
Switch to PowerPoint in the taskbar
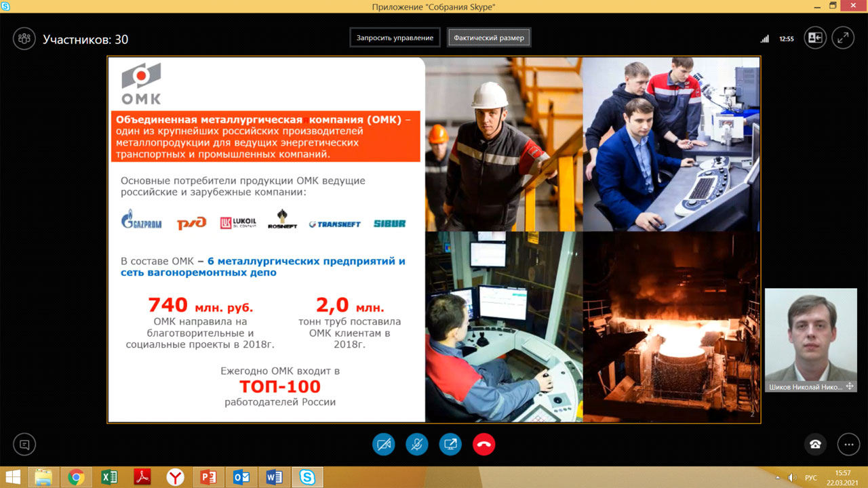208,477
